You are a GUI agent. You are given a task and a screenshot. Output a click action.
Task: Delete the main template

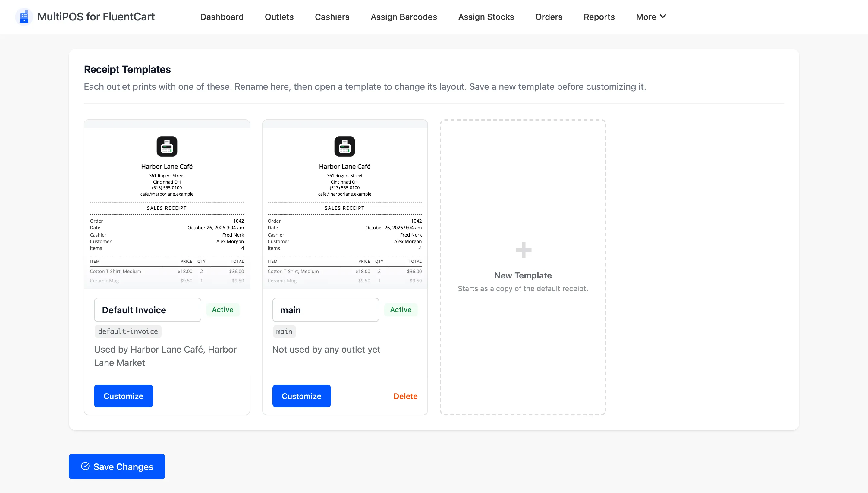coord(405,396)
